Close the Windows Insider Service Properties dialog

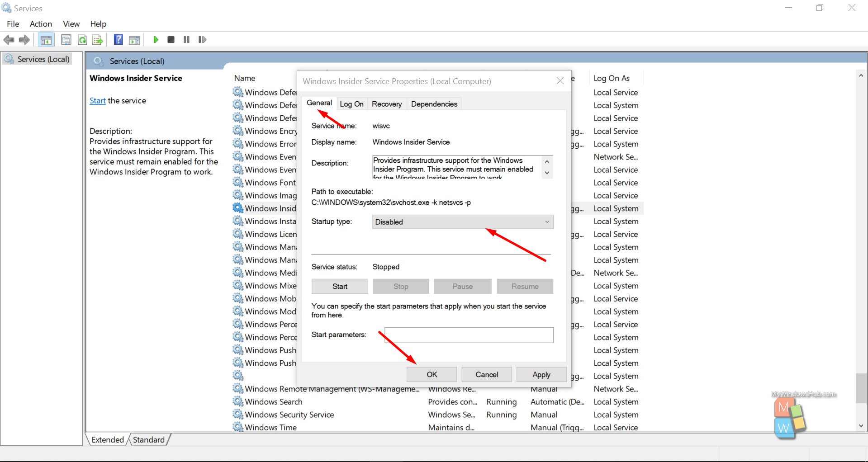tap(560, 81)
